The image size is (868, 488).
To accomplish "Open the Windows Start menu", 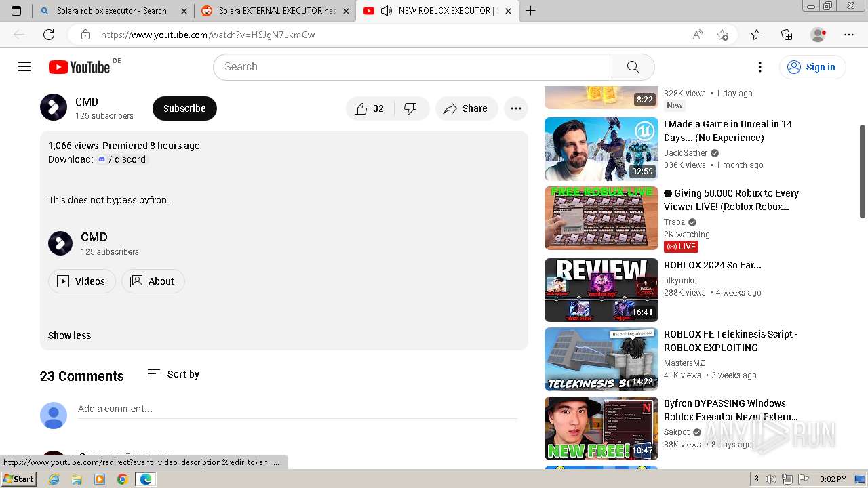I will click(18, 479).
